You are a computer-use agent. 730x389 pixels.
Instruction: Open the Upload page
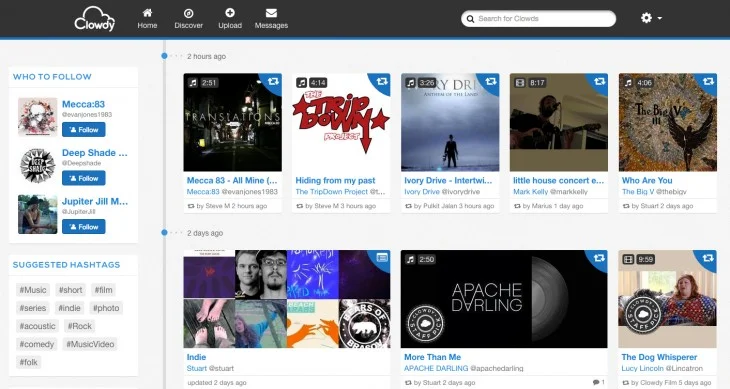(x=230, y=19)
